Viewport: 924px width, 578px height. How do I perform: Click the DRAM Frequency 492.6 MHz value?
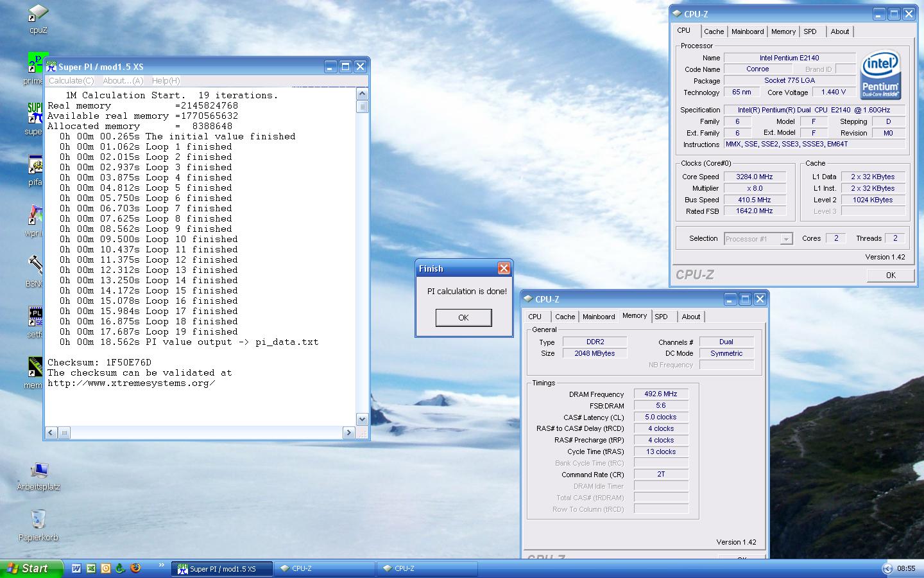(x=661, y=394)
